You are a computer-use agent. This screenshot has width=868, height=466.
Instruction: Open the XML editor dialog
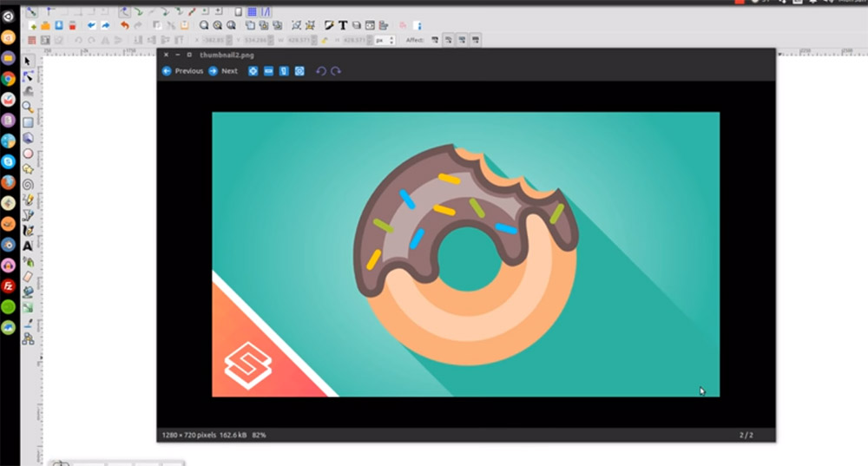tap(370, 25)
